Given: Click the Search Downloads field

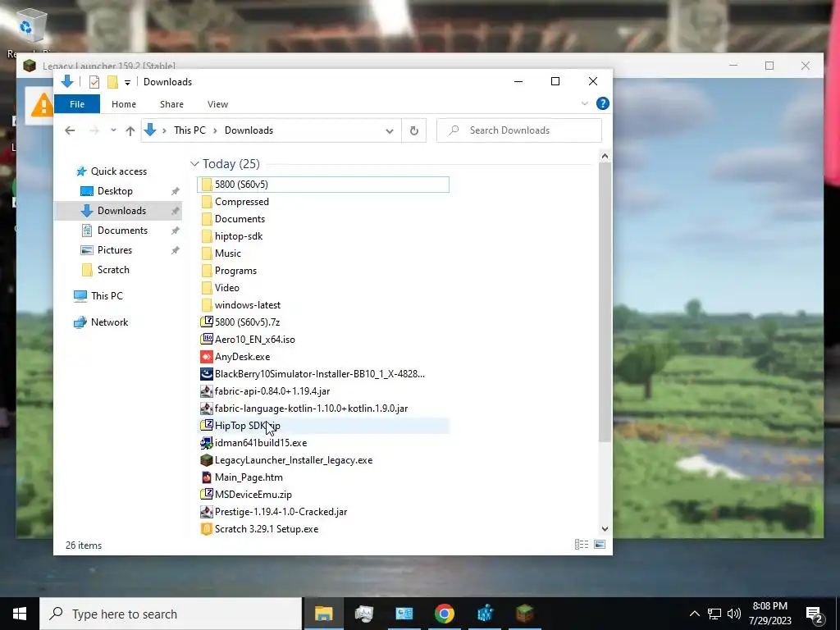Looking at the screenshot, I should pyautogui.click(x=519, y=130).
